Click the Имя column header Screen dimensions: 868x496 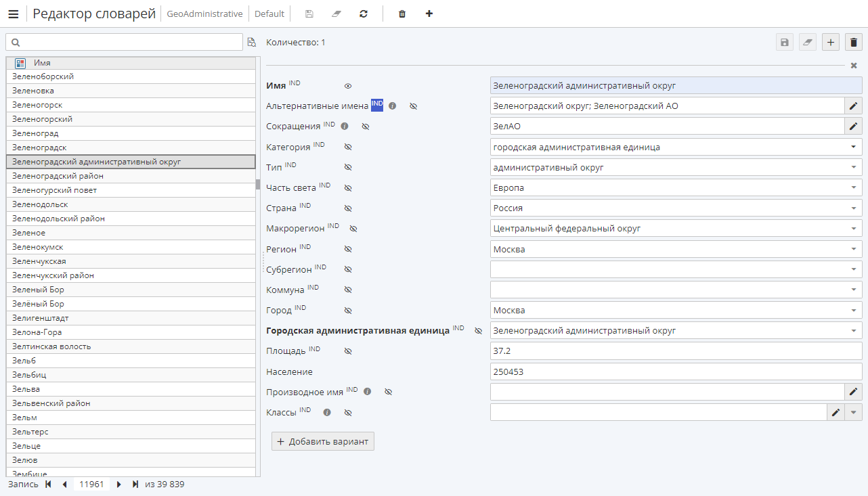click(42, 63)
